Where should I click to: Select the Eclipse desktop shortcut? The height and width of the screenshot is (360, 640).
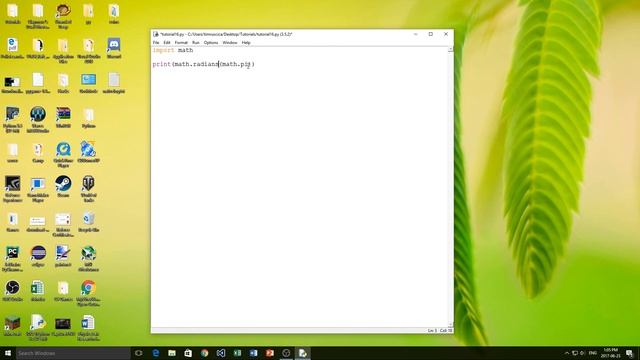pyautogui.click(x=38, y=256)
